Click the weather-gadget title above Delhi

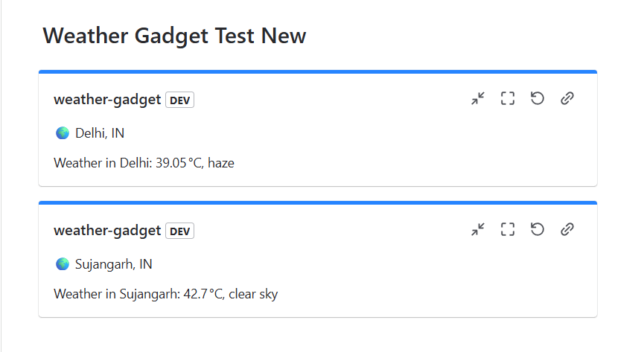107,100
